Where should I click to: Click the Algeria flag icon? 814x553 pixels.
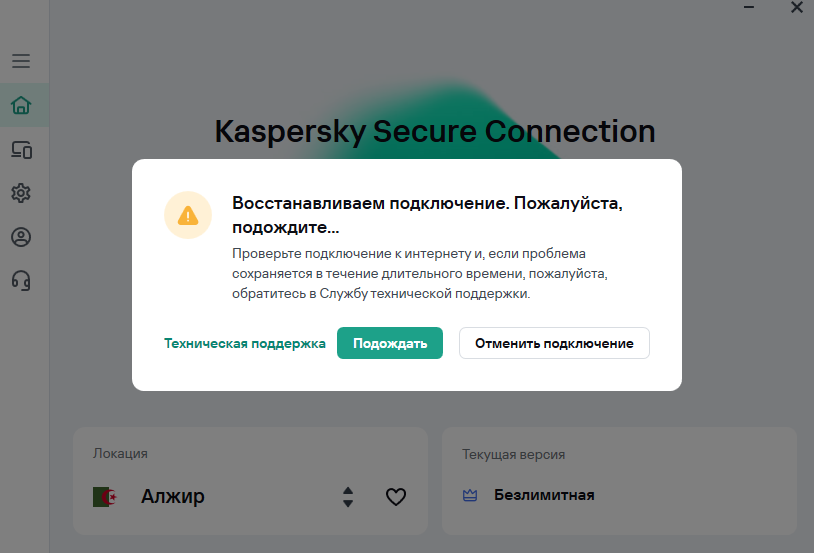point(104,497)
